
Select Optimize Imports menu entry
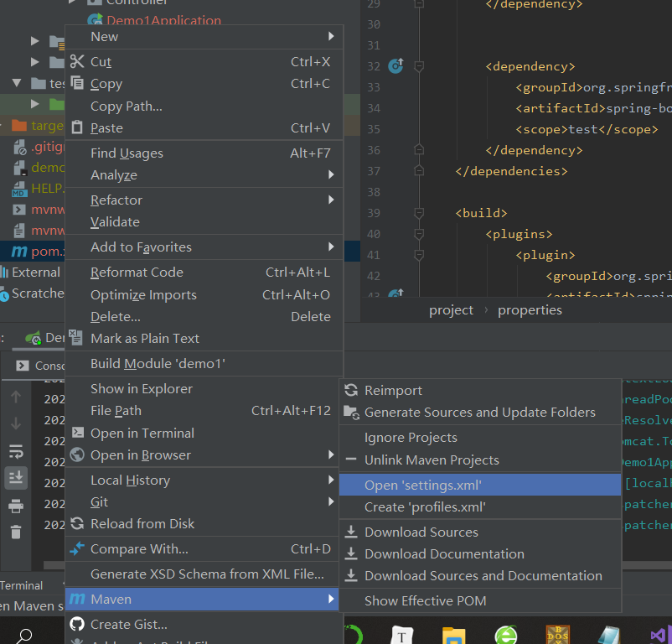pyautogui.click(x=204, y=295)
